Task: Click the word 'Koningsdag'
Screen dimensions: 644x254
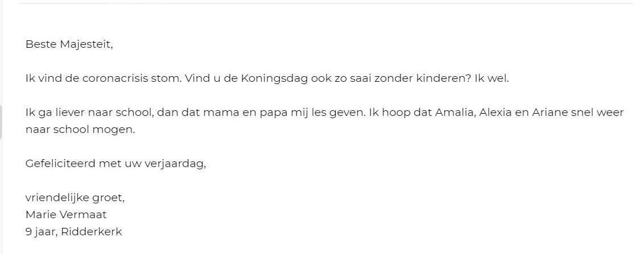Action: click(274, 79)
